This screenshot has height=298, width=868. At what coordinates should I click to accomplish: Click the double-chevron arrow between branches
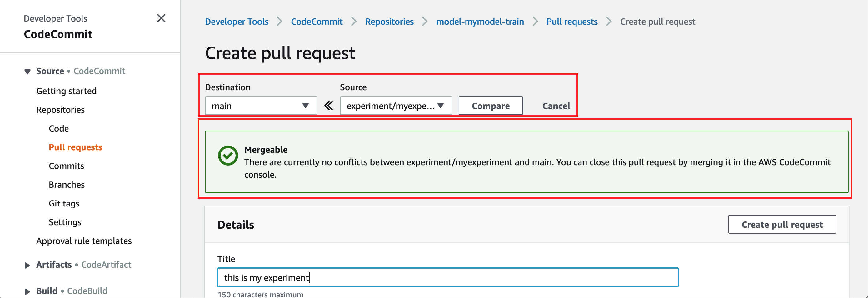[328, 106]
